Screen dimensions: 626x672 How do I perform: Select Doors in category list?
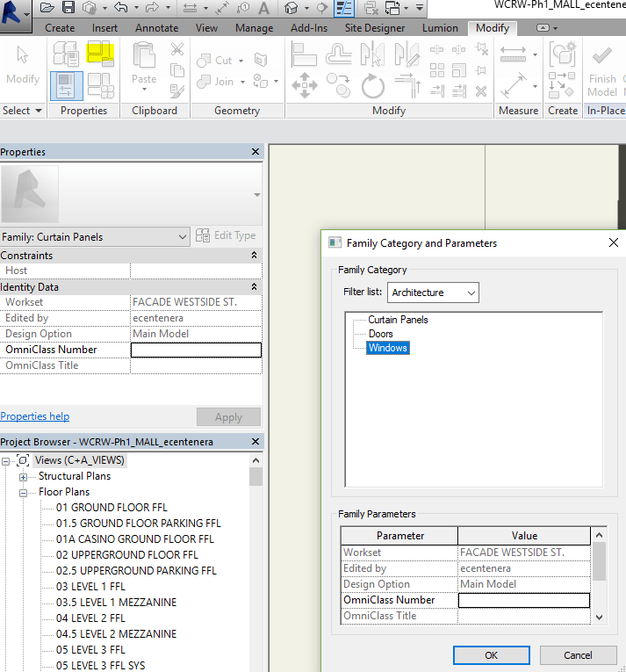click(x=380, y=334)
